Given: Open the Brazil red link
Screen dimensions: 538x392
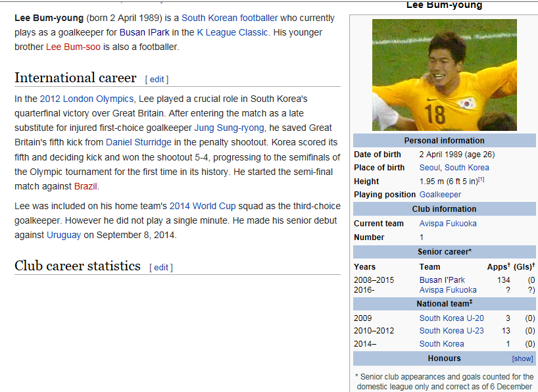Looking at the screenshot, I should 85,186.
